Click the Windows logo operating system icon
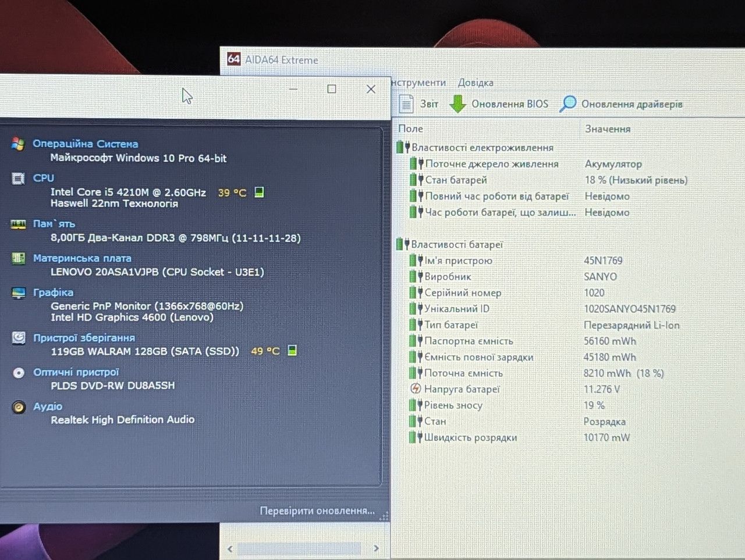Image resolution: width=745 pixels, height=560 pixels. [18, 144]
